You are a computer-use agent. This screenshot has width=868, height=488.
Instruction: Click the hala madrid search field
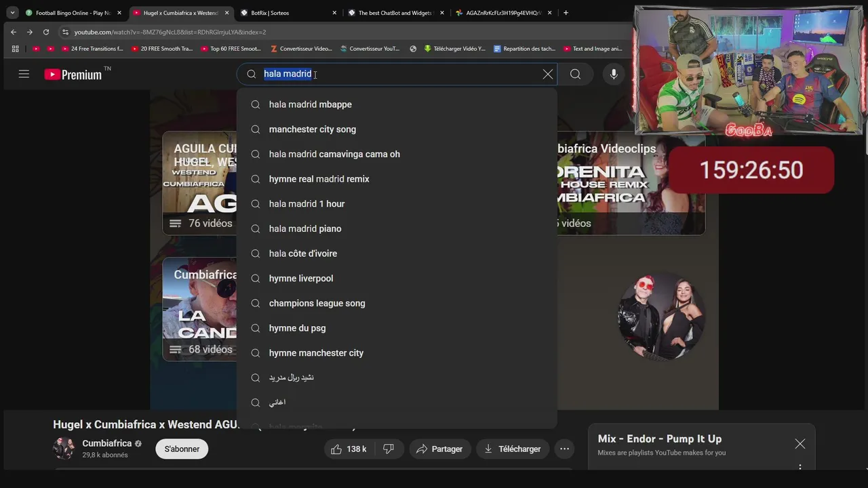(397, 74)
